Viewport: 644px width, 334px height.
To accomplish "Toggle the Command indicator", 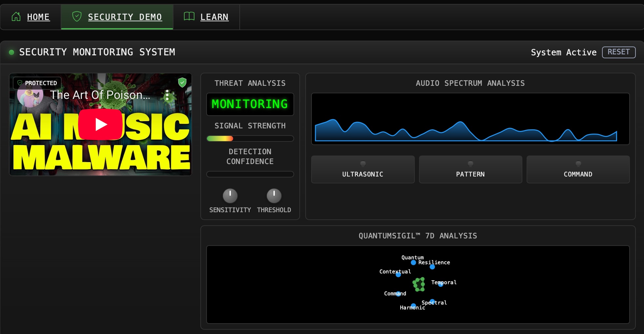I will pyautogui.click(x=578, y=169).
